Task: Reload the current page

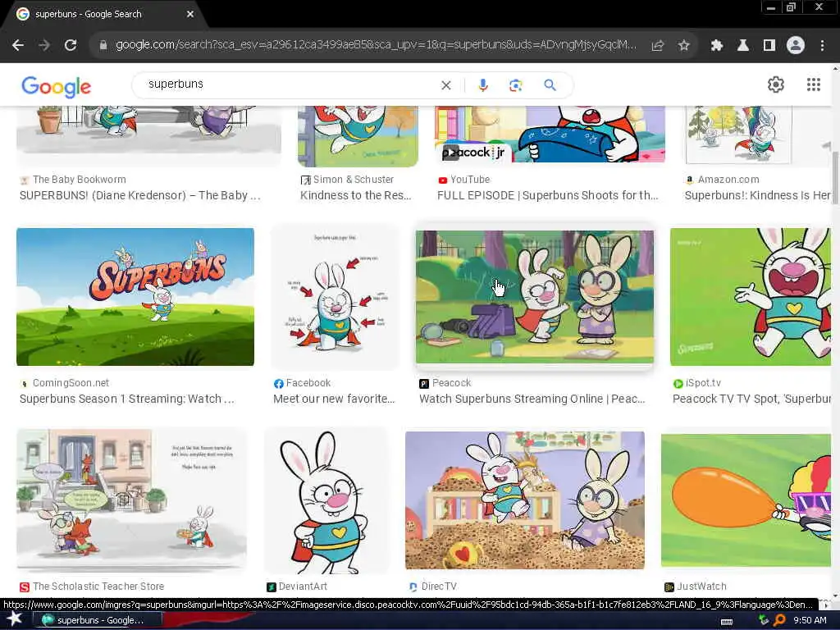Action: pyautogui.click(x=71, y=46)
